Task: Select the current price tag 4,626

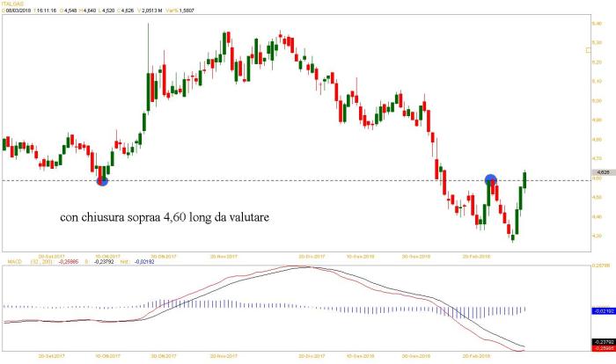Action: (603, 171)
